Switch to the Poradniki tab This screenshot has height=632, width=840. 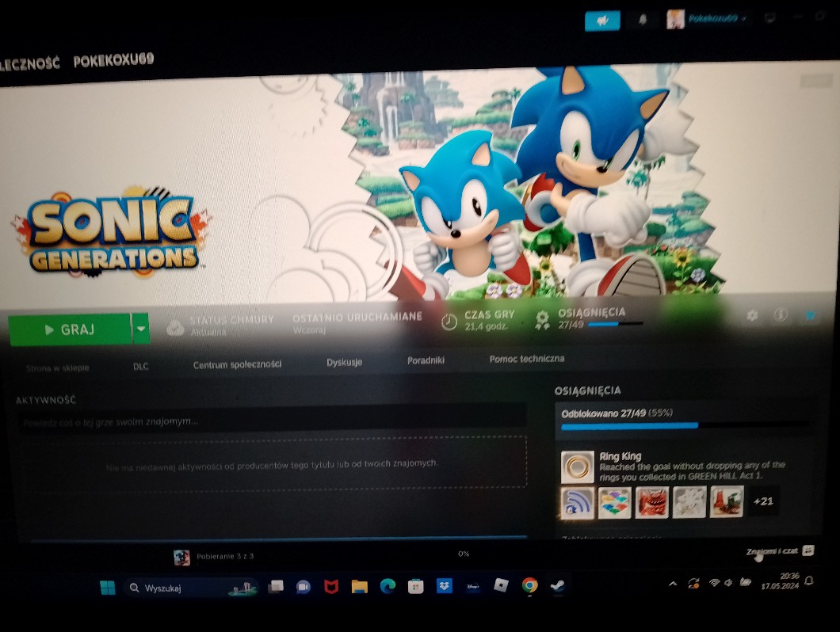pyautogui.click(x=426, y=360)
